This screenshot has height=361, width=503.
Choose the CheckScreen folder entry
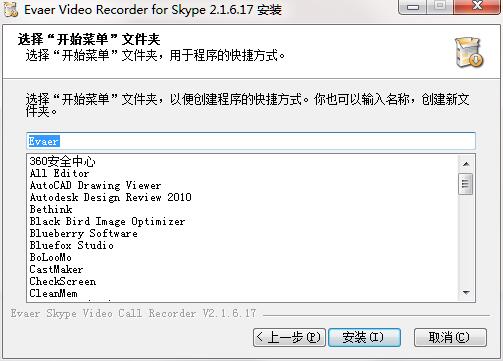(63, 281)
